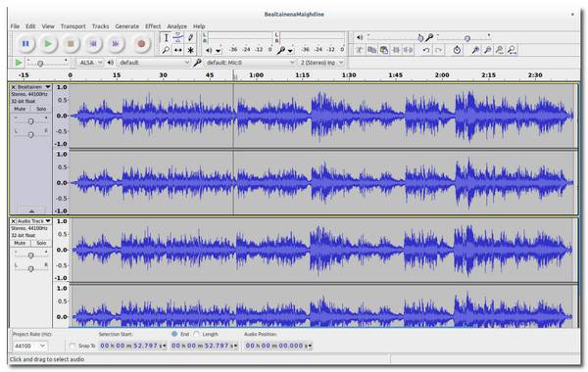Viewport: 588px width, 372px height.
Task: Open the Project Rate 44100 dropdown
Action: (x=29, y=346)
